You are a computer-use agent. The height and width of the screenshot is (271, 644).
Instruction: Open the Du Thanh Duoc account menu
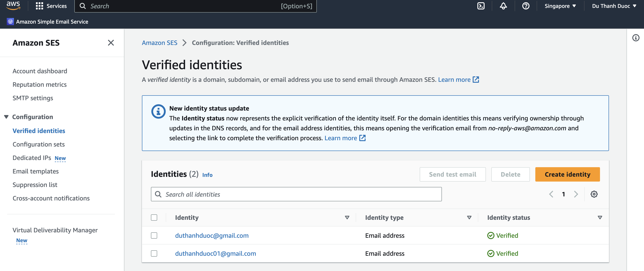click(x=614, y=6)
